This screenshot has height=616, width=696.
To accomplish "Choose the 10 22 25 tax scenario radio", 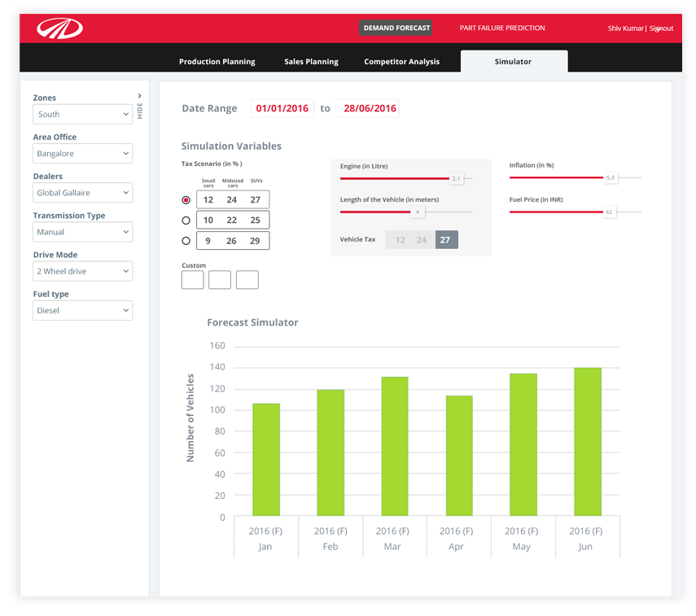I will pos(186,221).
